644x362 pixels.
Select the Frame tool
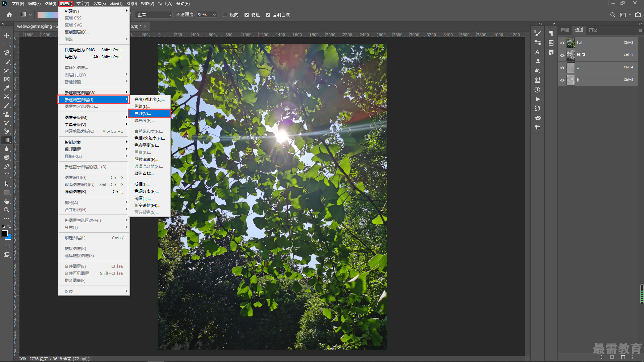7,79
